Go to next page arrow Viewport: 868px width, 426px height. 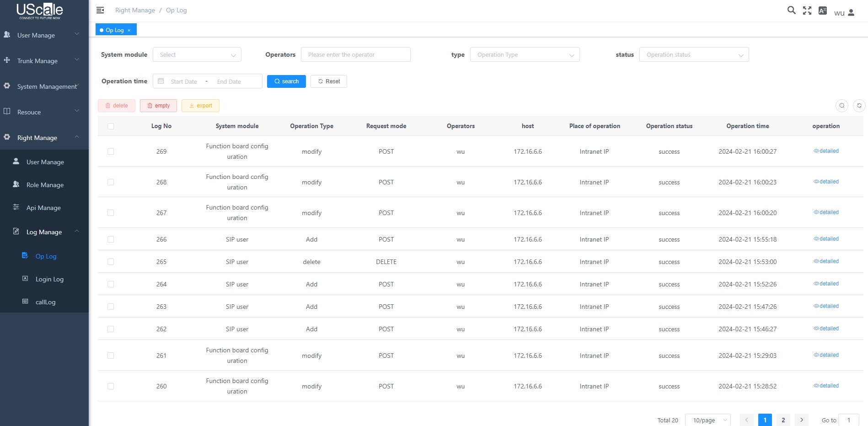802,420
